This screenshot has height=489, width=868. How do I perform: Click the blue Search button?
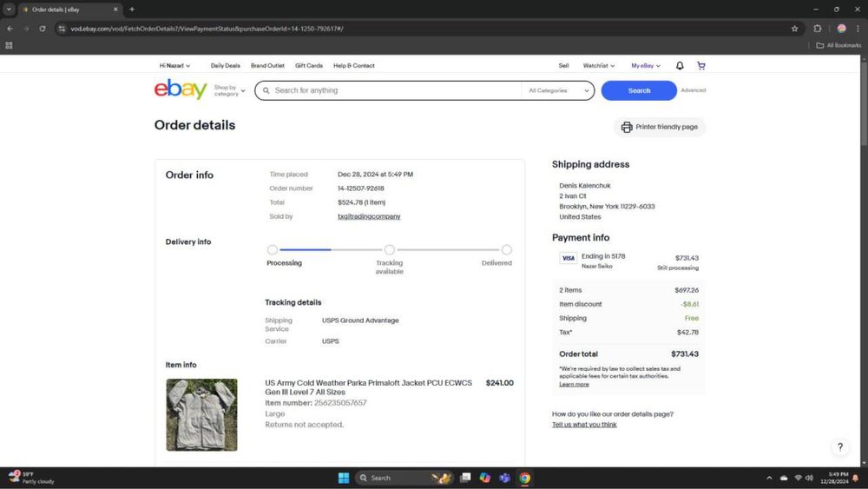click(x=639, y=90)
